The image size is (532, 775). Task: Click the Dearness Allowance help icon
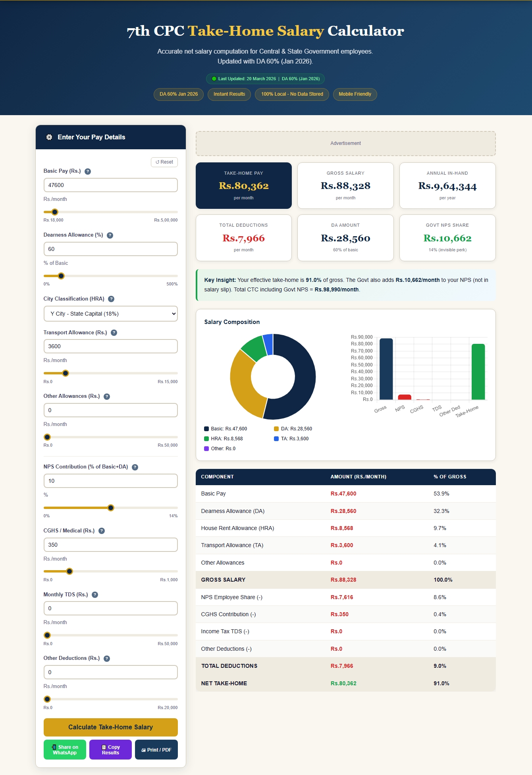pos(110,235)
